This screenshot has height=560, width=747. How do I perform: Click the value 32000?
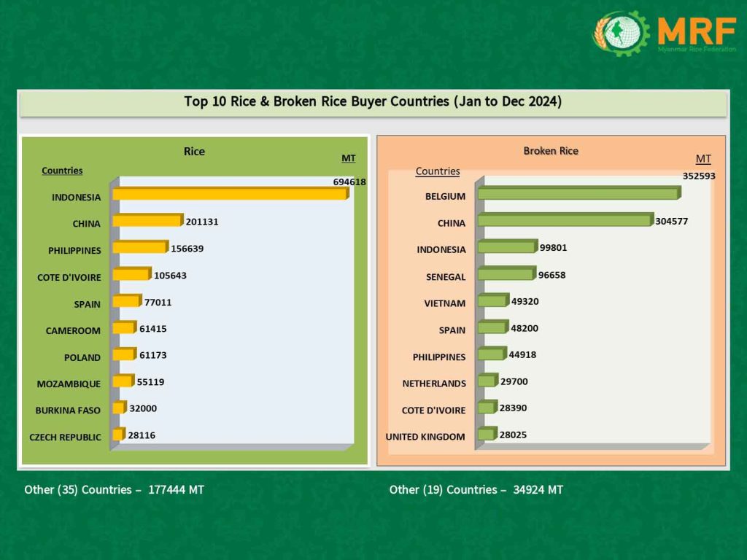pos(143,408)
